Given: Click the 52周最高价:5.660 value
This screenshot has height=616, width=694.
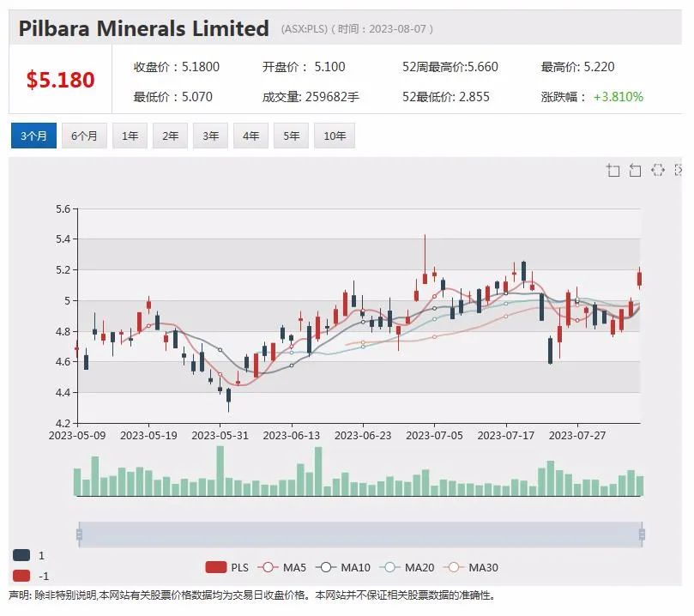Looking at the screenshot, I should 450,67.
